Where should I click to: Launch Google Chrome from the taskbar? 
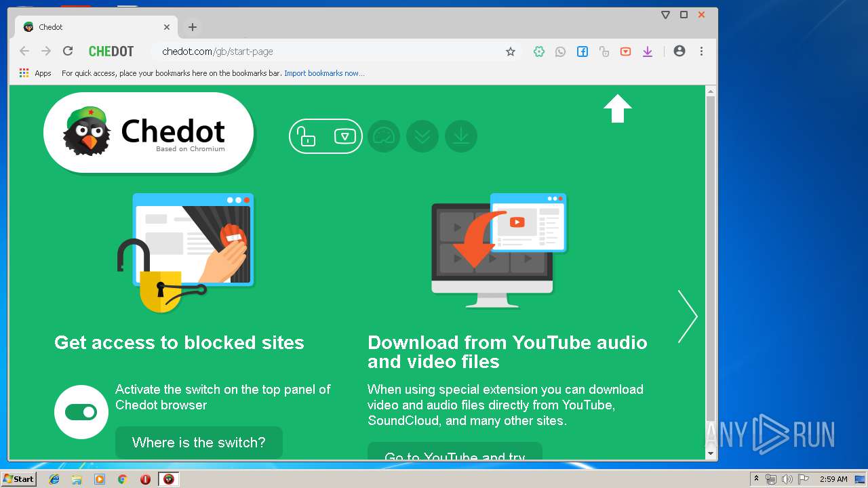tap(123, 479)
